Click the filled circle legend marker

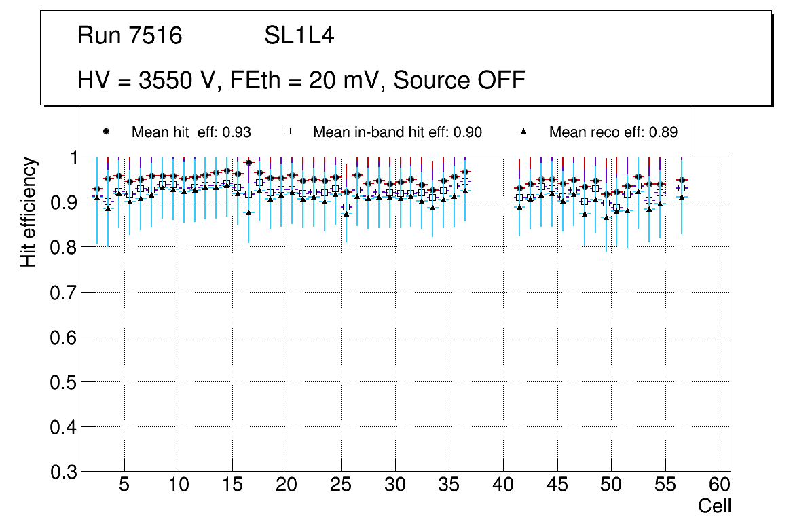point(106,132)
